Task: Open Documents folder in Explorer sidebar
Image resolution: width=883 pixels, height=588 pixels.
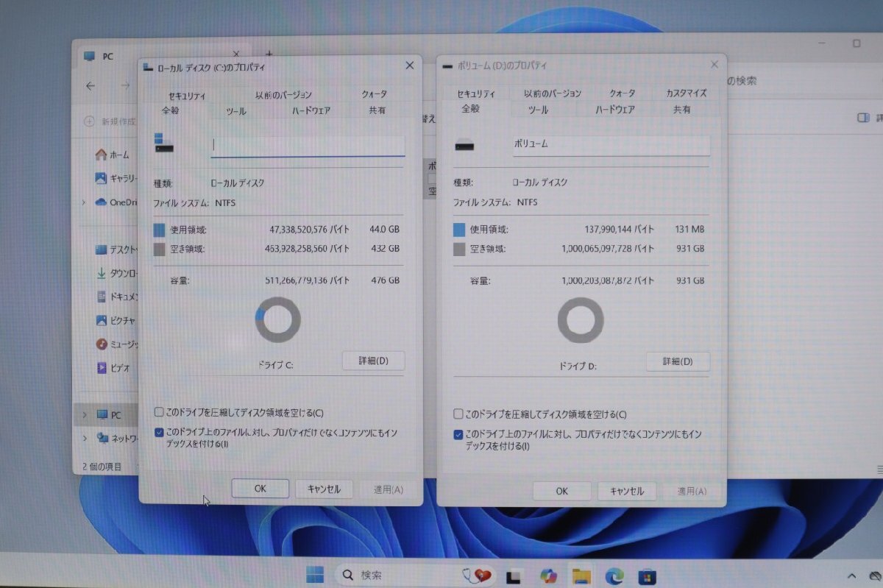Action: coord(118,297)
